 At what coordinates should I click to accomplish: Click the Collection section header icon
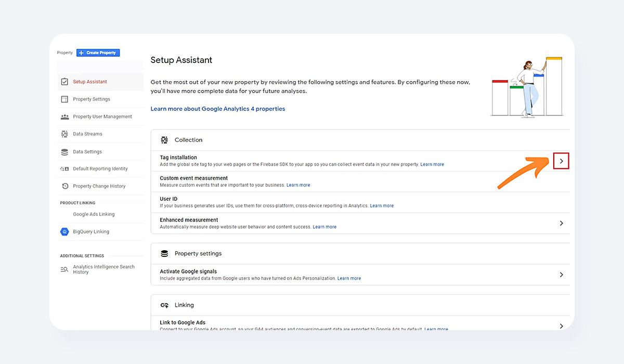tap(164, 140)
